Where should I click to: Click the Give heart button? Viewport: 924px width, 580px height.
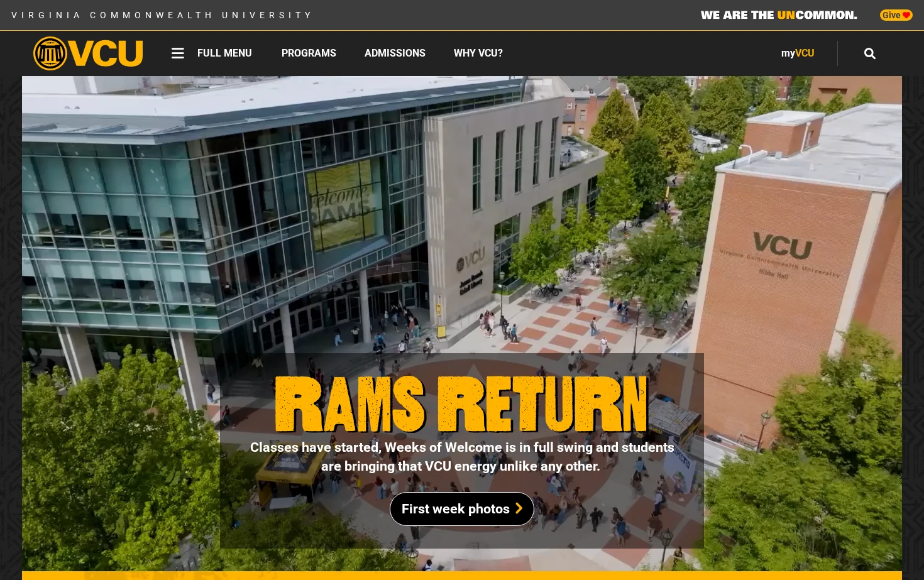click(896, 15)
